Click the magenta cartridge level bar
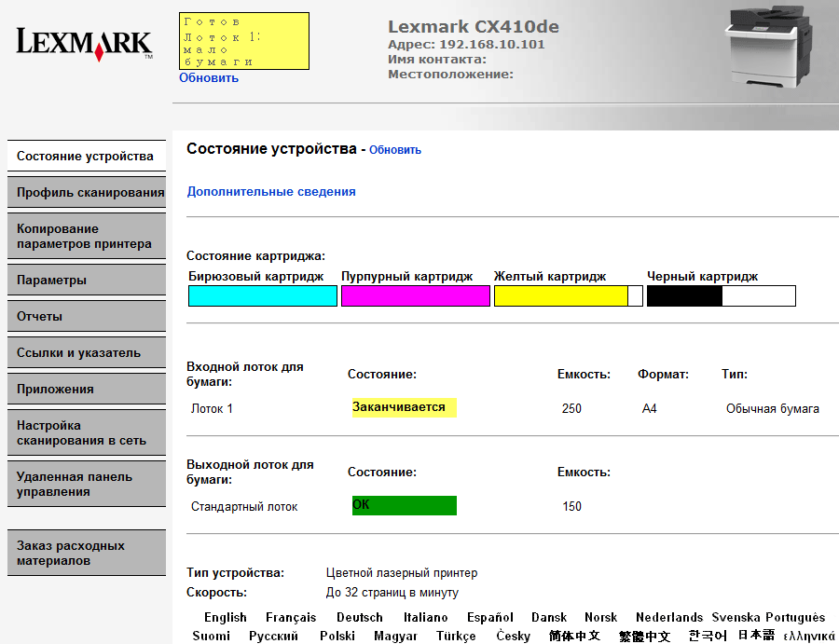Screen dimensions: 839x644 pos(416,295)
